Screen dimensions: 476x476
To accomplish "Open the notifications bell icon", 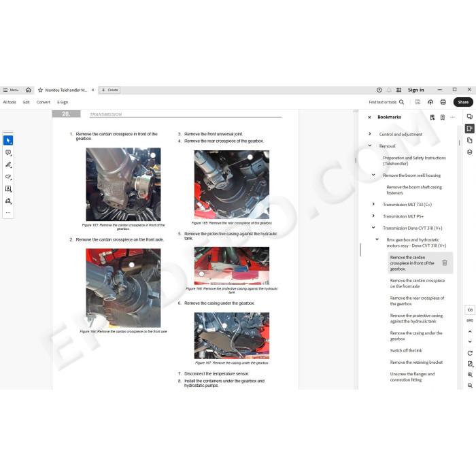I will pos(389,90).
